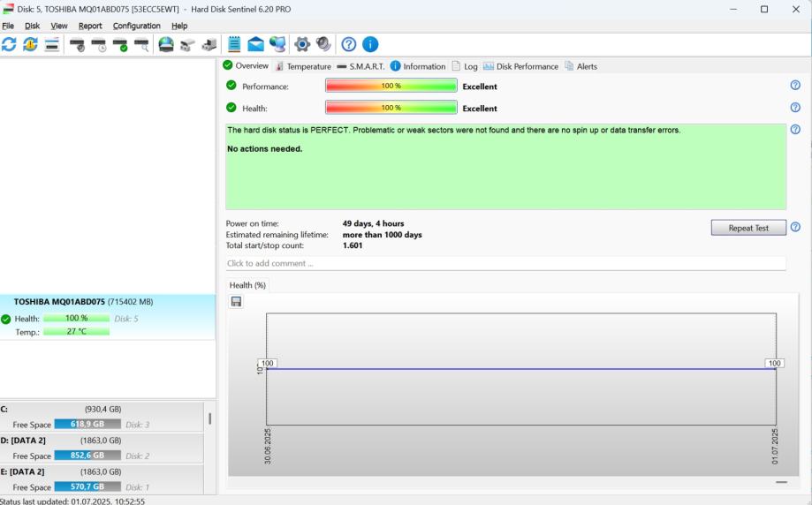Screen dimensions: 812x505
Task: Click the partition list scrollbar
Action: click(209, 418)
